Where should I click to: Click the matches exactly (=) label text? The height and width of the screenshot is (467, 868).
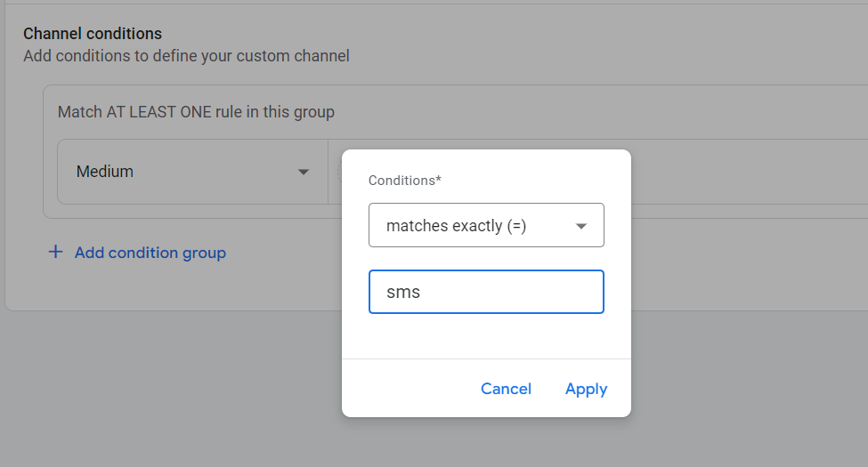(456, 226)
